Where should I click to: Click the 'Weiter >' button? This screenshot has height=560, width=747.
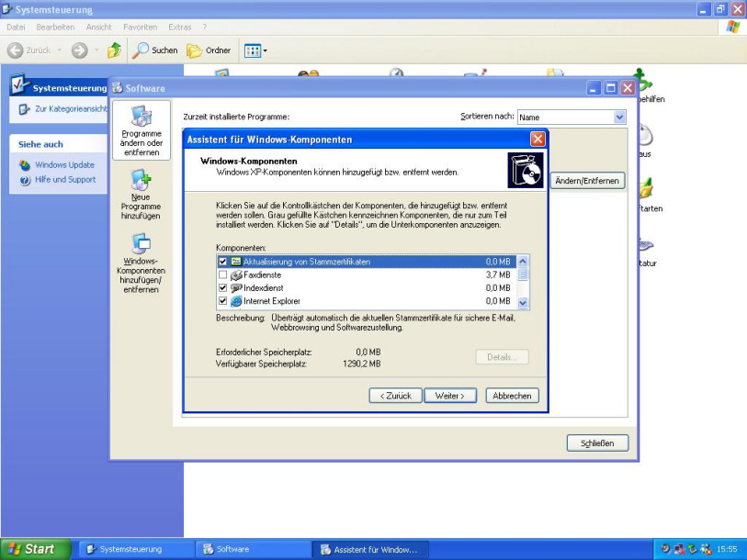point(449,396)
